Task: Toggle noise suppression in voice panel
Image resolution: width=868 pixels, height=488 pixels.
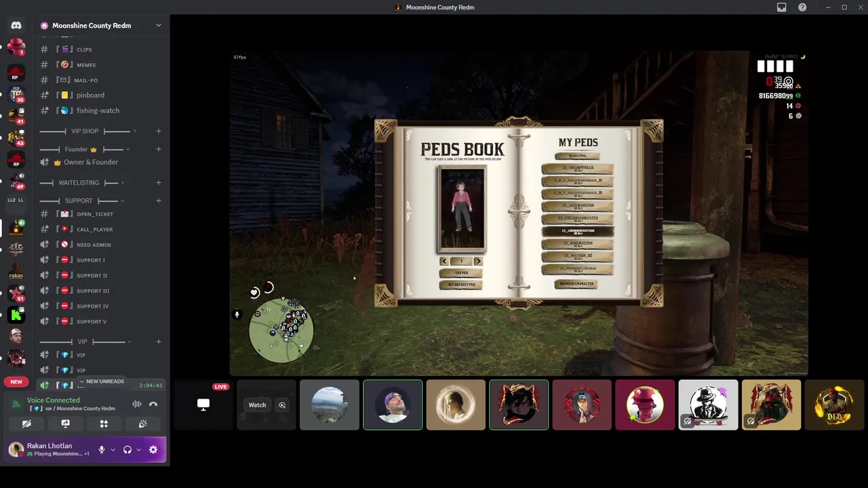Action: pos(137,404)
